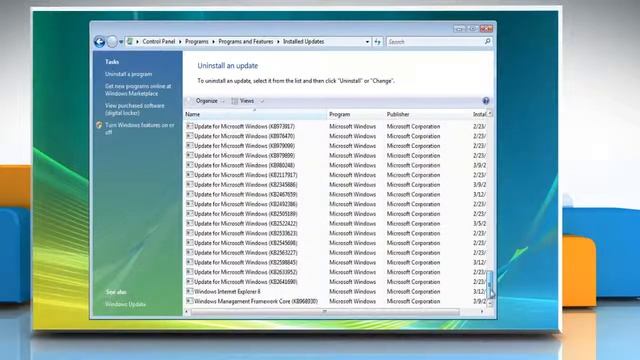Click the list's scroll-up arrow
The width and height of the screenshot is (640, 360).
(x=490, y=113)
